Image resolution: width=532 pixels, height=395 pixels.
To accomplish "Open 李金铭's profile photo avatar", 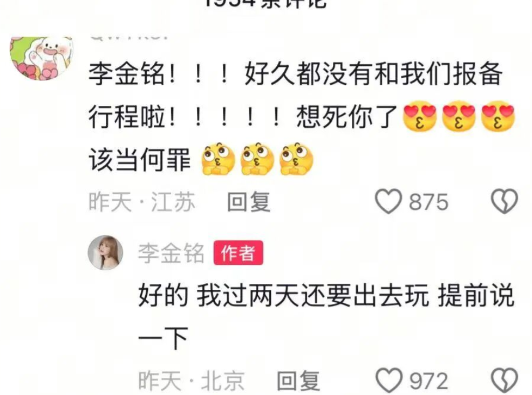I will point(106,253).
